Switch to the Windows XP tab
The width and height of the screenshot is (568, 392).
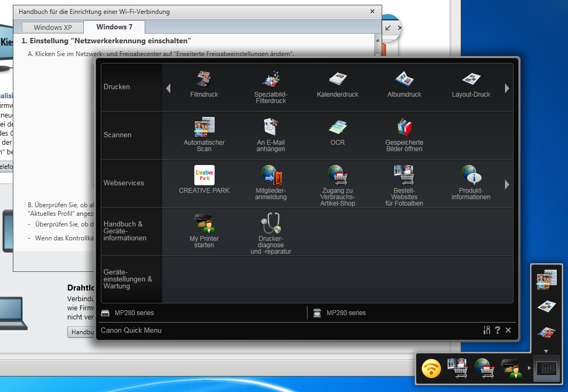click(52, 28)
